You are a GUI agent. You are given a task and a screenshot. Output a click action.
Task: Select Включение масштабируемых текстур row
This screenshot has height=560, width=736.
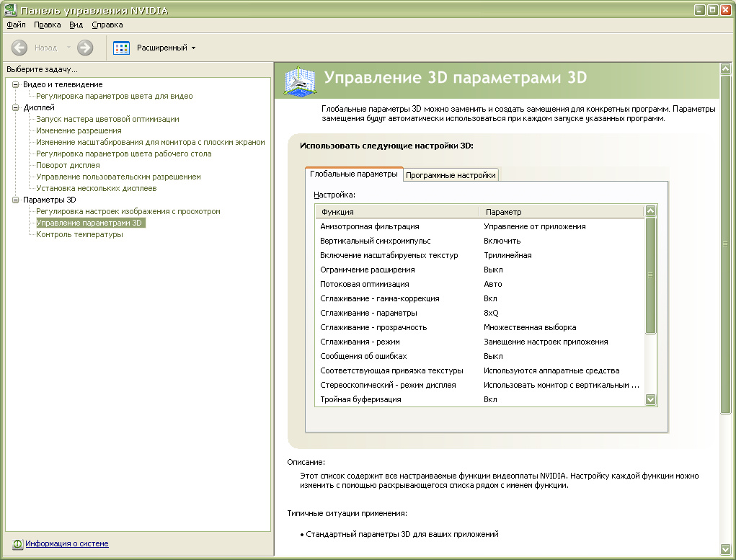click(479, 255)
